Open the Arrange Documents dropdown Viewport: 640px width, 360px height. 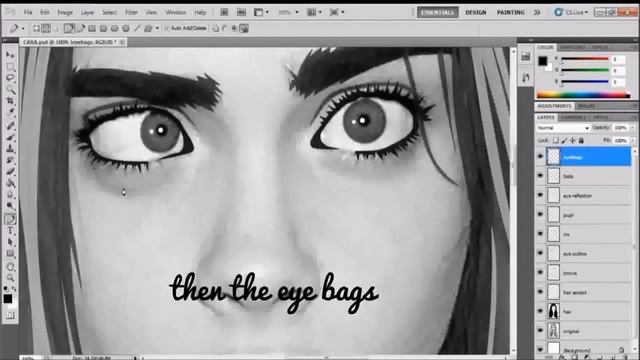(314, 12)
